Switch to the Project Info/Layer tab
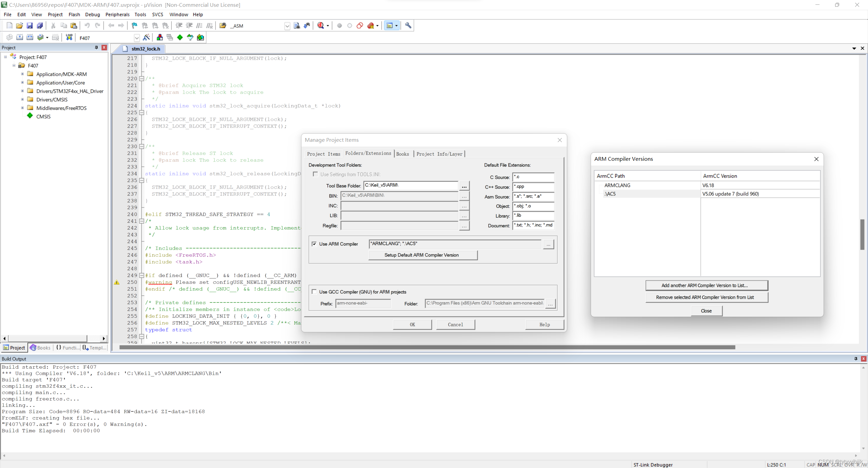The width and height of the screenshot is (868, 468). (439, 154)
